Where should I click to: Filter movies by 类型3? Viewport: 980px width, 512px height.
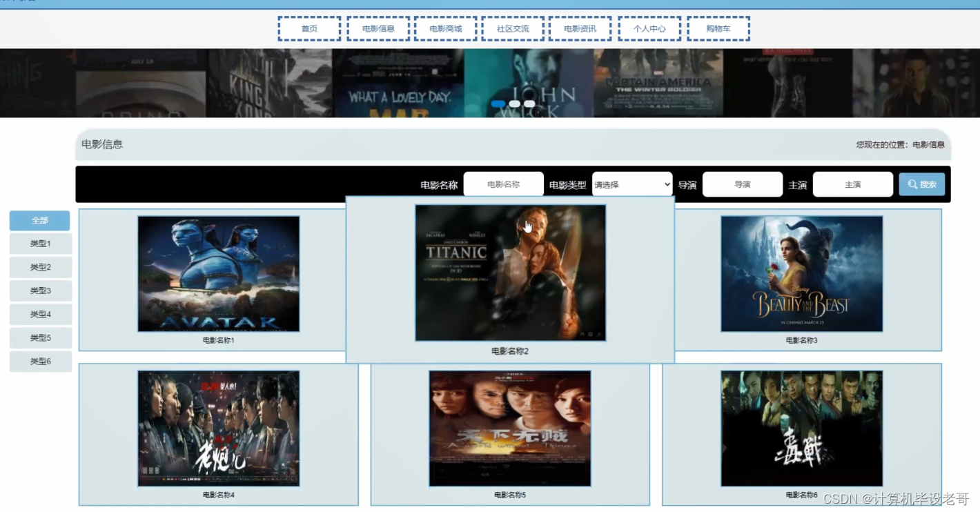click(41, 291)
